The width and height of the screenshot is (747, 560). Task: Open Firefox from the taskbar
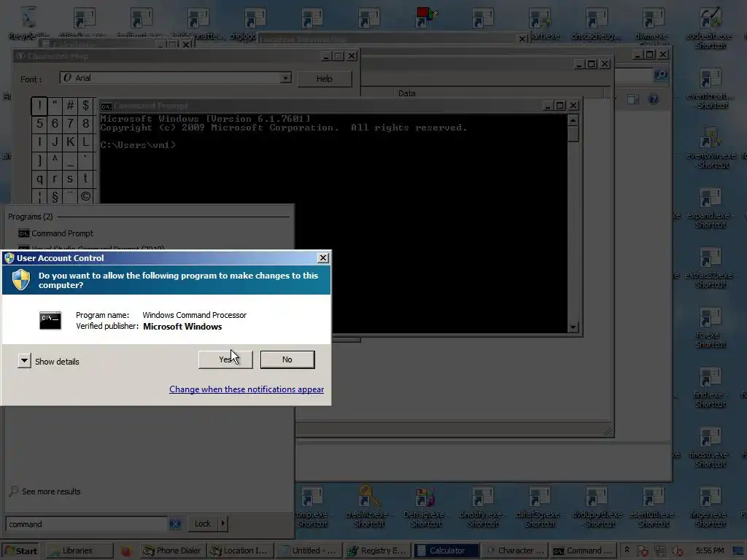click(x=125, y=551)
